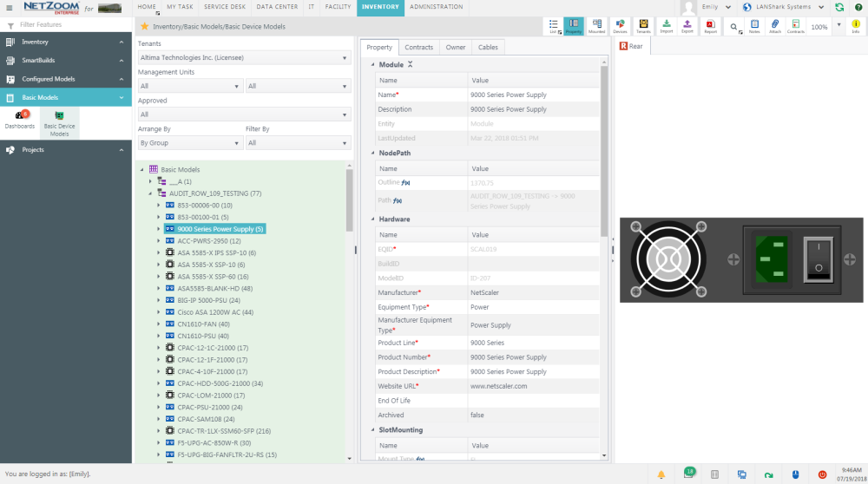Select the Property view toolbar icon

click(574, 26)
